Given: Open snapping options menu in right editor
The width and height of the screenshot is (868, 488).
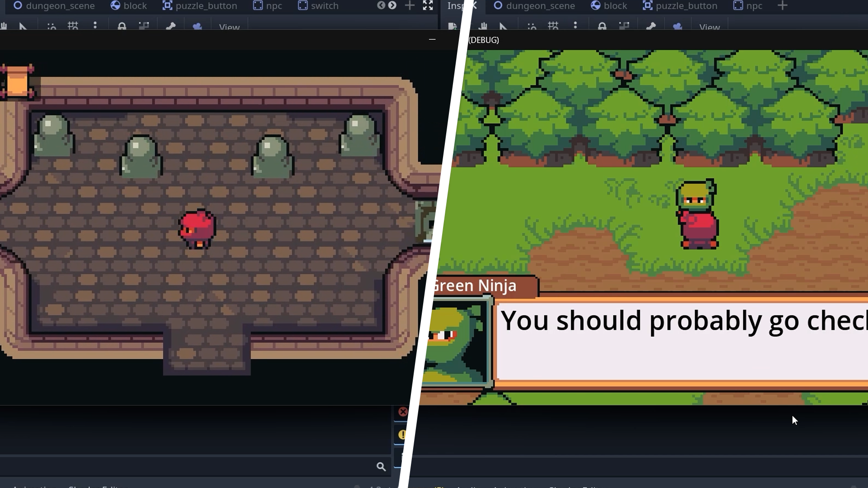Looking at the screenshot, I should point(575,26).
